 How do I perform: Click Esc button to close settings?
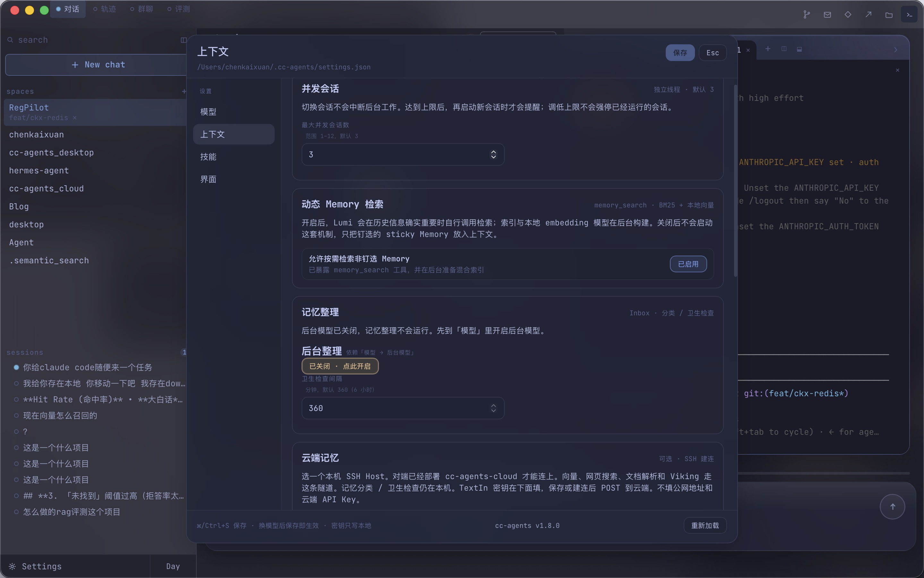713,53
